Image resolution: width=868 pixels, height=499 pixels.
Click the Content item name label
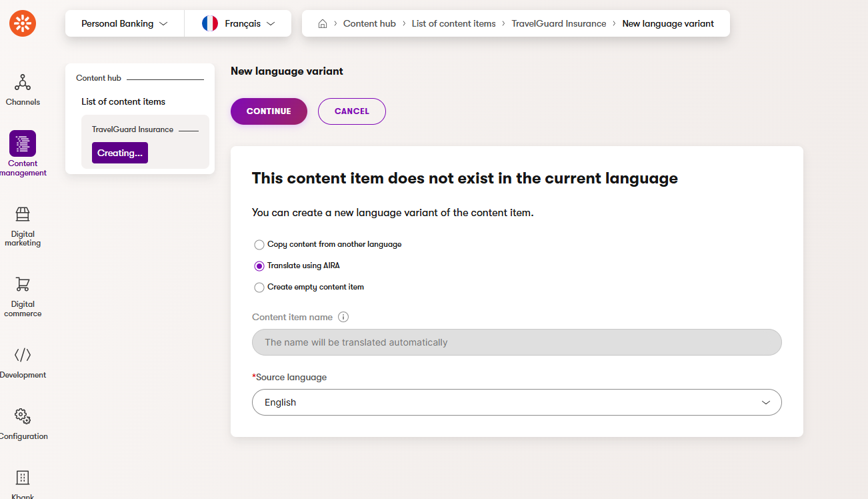[292, 317]
